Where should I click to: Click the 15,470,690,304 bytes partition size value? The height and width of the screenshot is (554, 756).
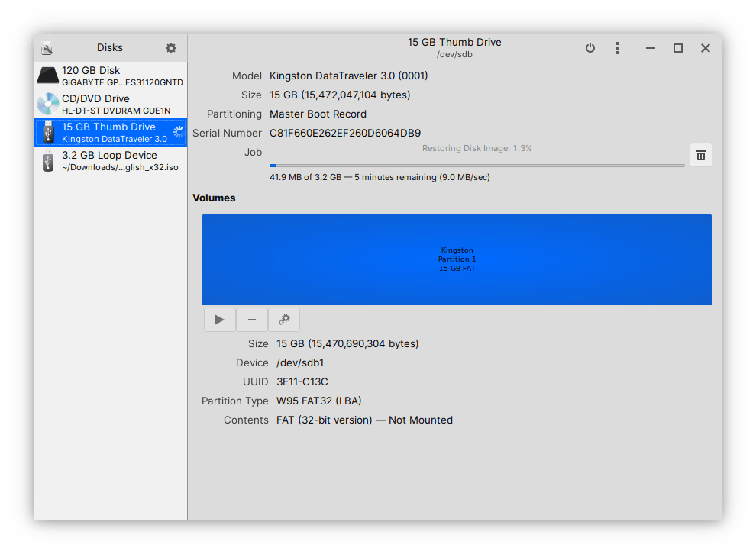pos(347,344)
